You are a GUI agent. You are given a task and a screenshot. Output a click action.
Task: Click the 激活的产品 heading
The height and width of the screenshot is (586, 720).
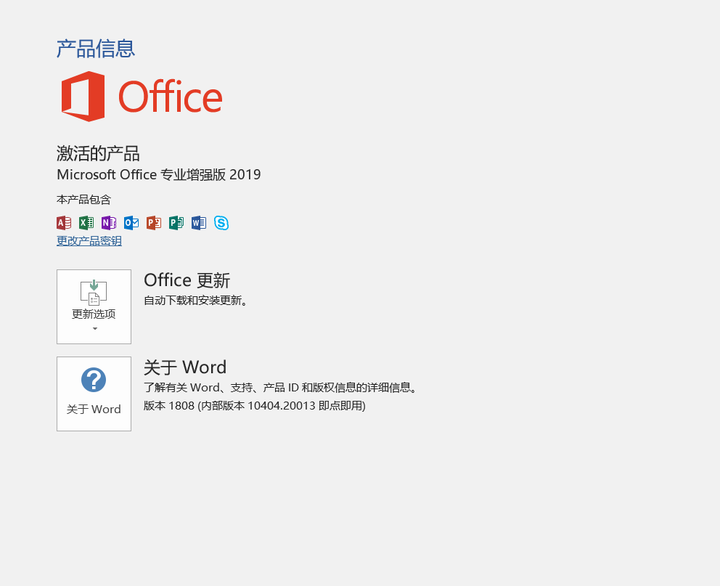point(98,153)
